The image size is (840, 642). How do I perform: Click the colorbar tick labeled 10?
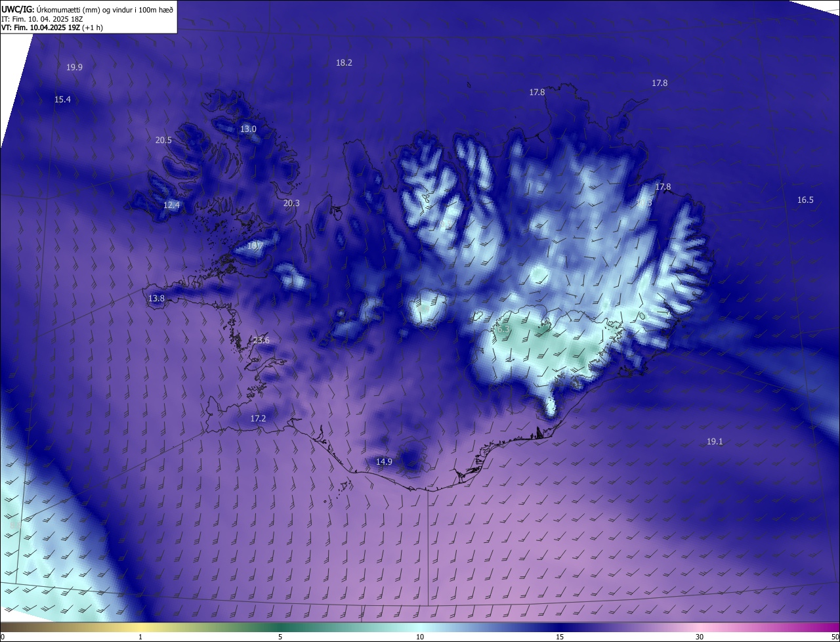(x=420, y=637)
